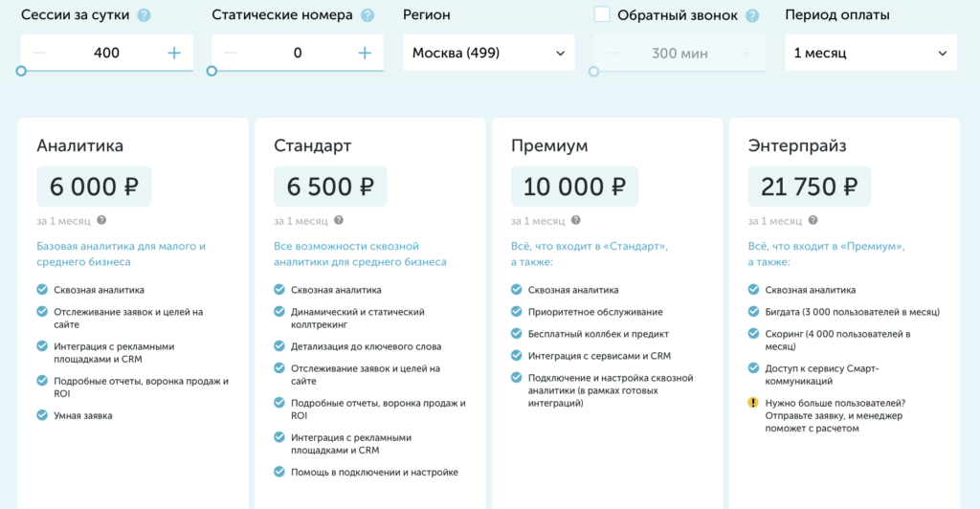Image resolution: width=980 pixels, height=509 pixels.
Task: Click the static numbers slider handle
Action: point(212,71)
